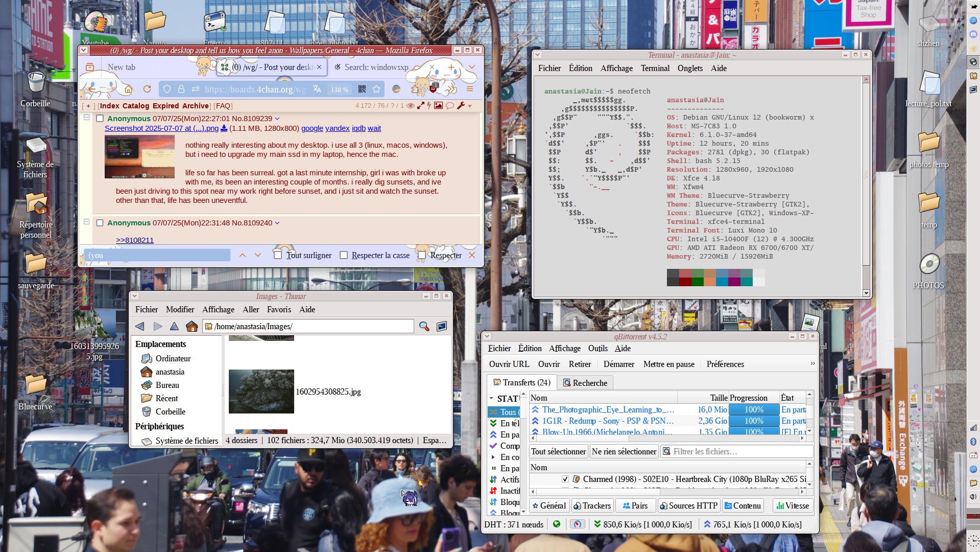
Task: Click the download icon next to Screenshot png
Action: pos(224,128)
